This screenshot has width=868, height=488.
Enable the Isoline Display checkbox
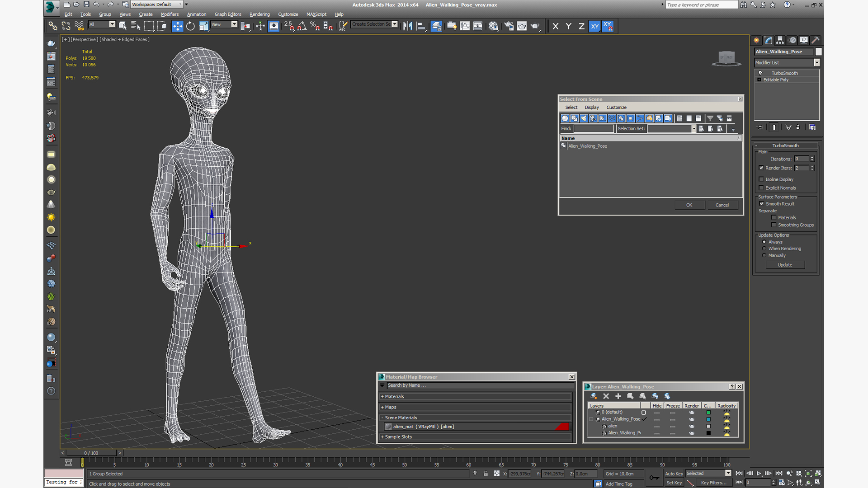(x=761, y=179)
